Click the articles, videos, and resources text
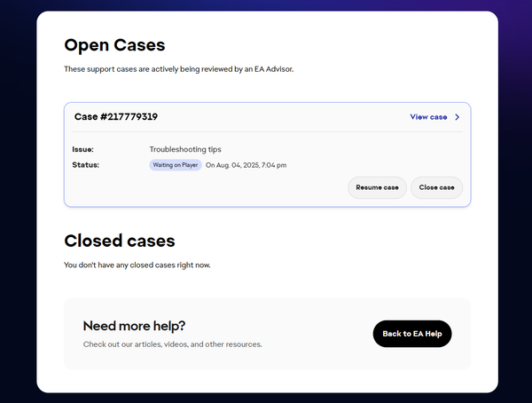Viewport: 532px width, 403px height. click(172, 344)
